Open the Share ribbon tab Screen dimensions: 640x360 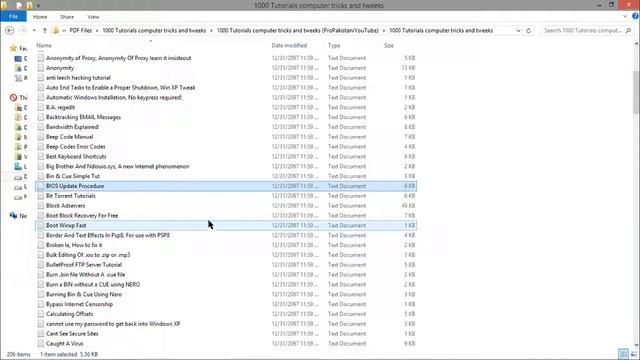pyautogui.click(x=67, y=17)
